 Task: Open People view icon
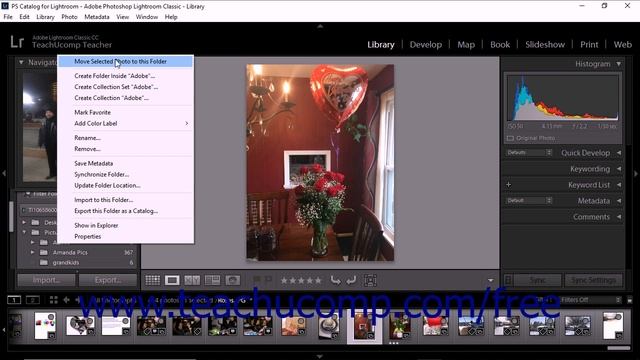tap(233, 280)
